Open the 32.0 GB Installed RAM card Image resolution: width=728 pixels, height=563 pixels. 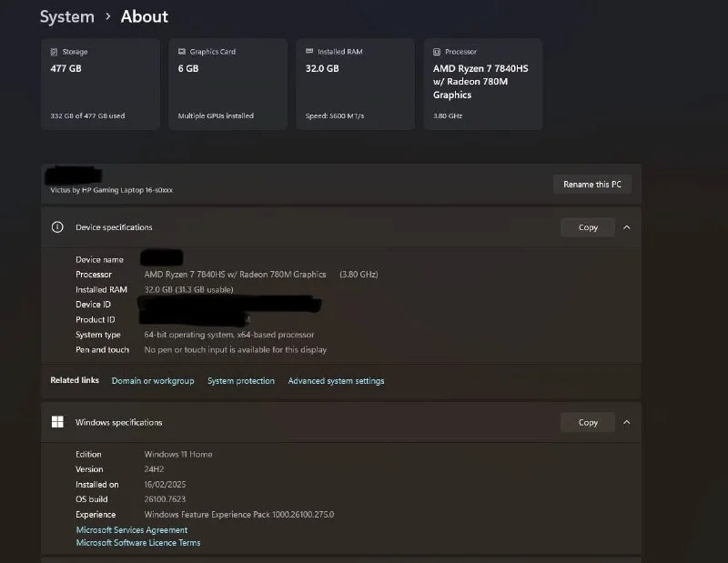pos(355,85)
